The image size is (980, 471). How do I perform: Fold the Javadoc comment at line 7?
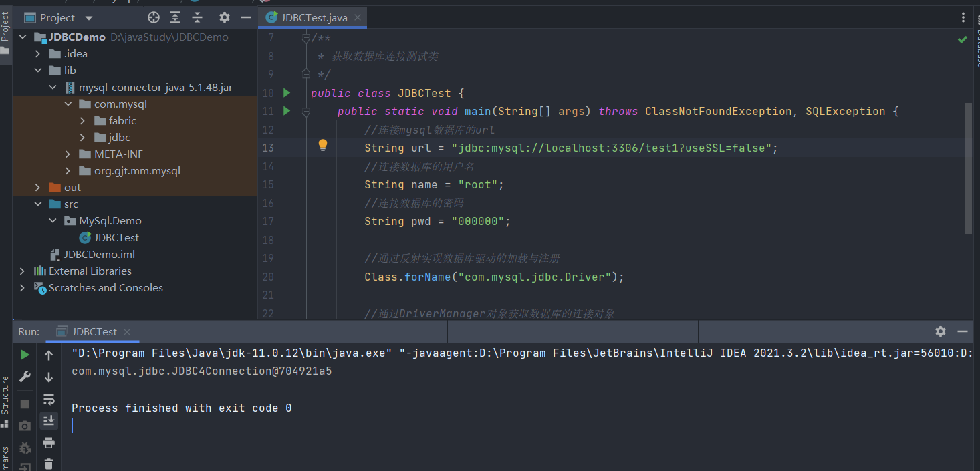point(305,38)
